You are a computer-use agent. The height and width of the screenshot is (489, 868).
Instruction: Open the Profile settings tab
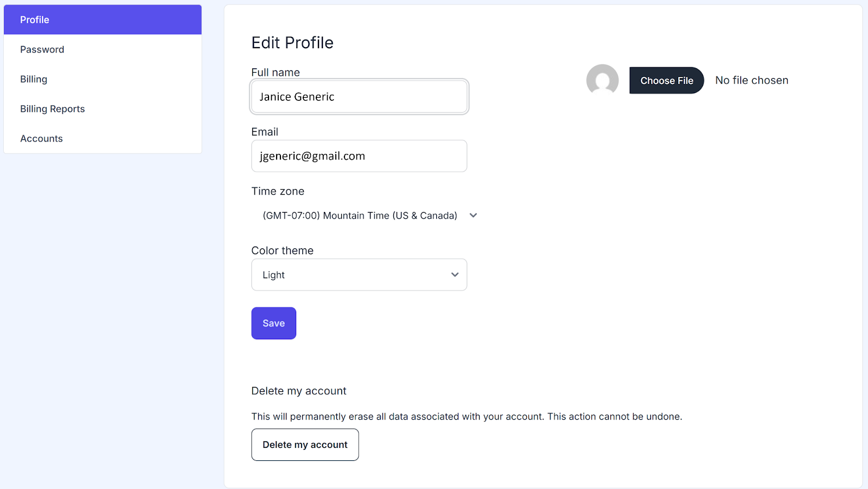click(103, 20)
